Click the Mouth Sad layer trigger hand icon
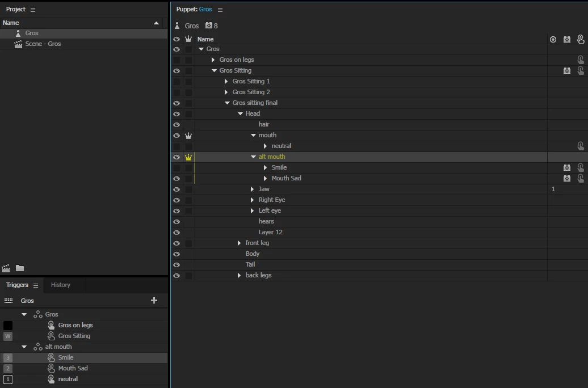 point(581,179)
